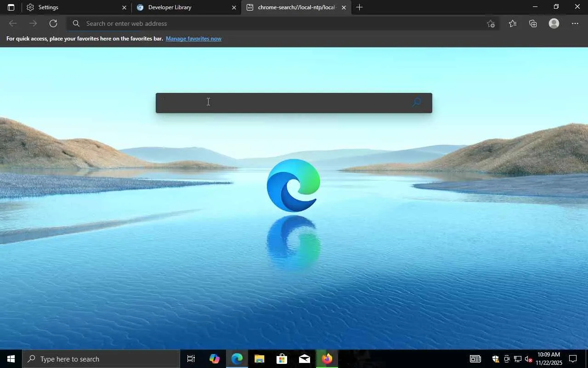Switch to Firefox on the taskbar
588x368 pixels.
pyautogui.click(x=327, y=359)
